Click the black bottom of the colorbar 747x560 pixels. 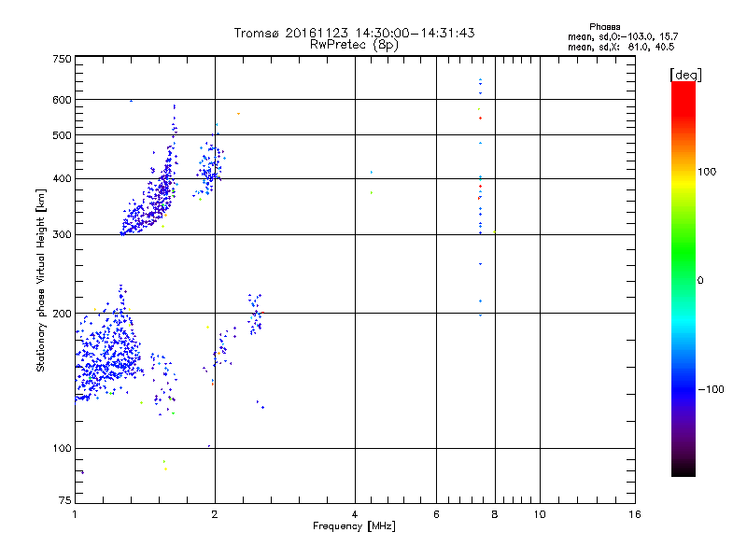684,469
